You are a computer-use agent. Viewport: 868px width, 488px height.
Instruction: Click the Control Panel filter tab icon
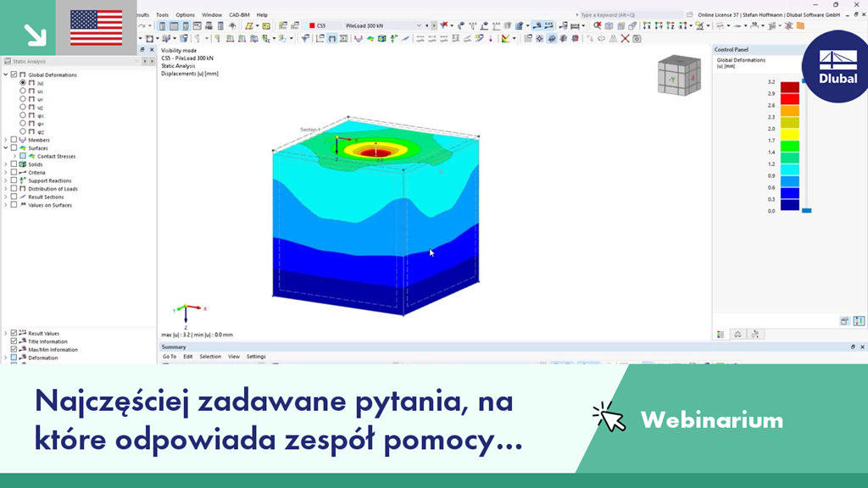coord(755,334)
